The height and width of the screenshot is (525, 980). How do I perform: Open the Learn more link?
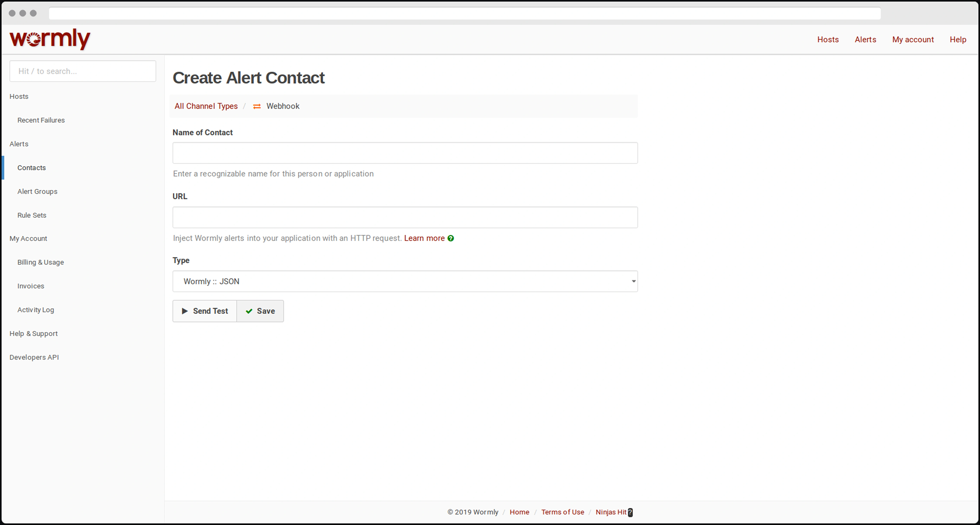424,238
